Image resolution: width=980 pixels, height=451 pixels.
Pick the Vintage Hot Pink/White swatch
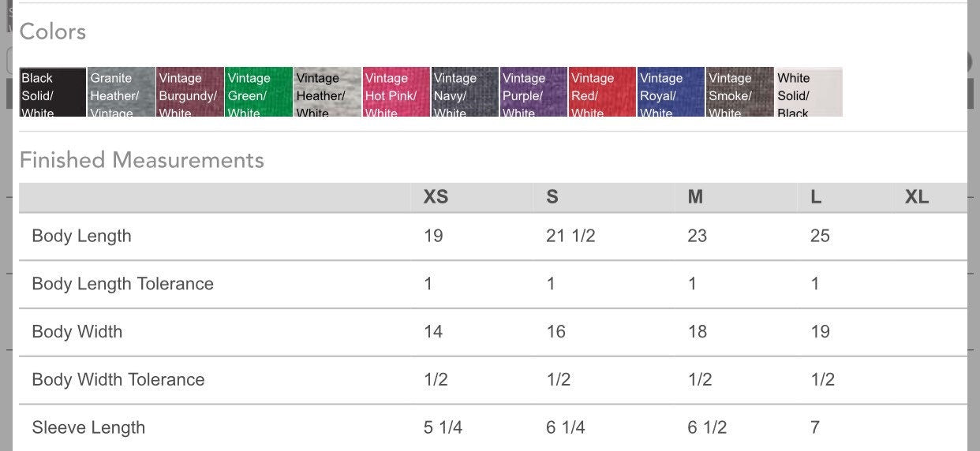396,91
